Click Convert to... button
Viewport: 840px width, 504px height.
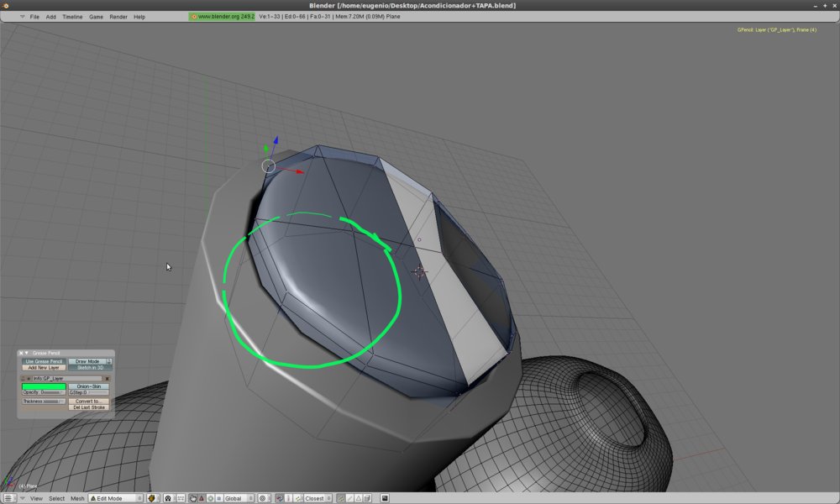tap(89, 402)
